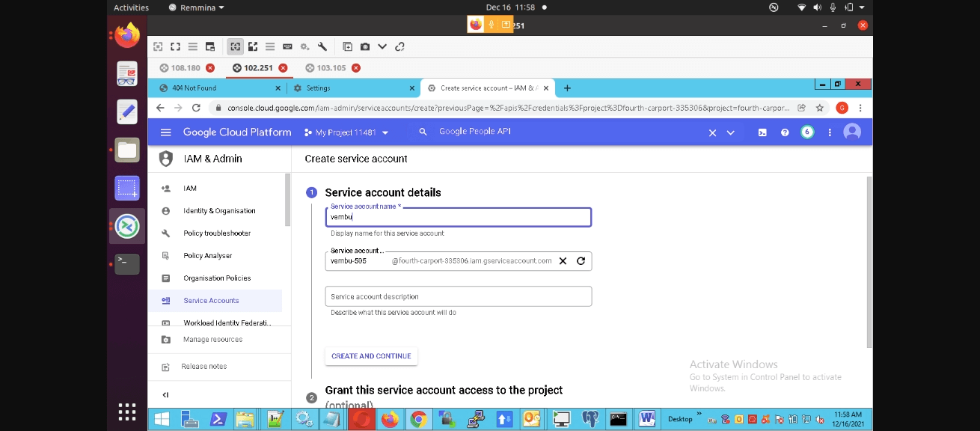Viewport: 980px width, 431px height.
Task: Reload the page in Chrome
Action: point(196,108)
